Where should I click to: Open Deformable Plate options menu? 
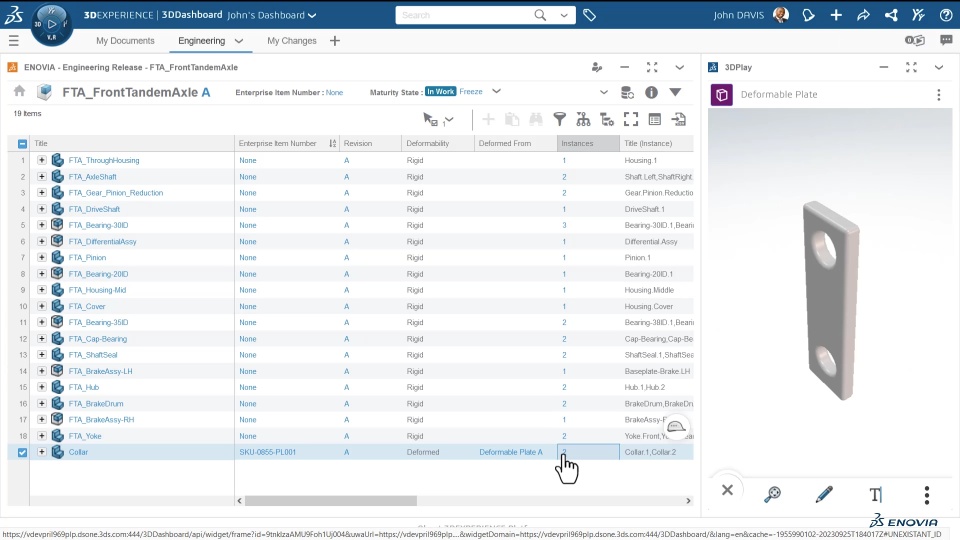click(x=939, y=95)
